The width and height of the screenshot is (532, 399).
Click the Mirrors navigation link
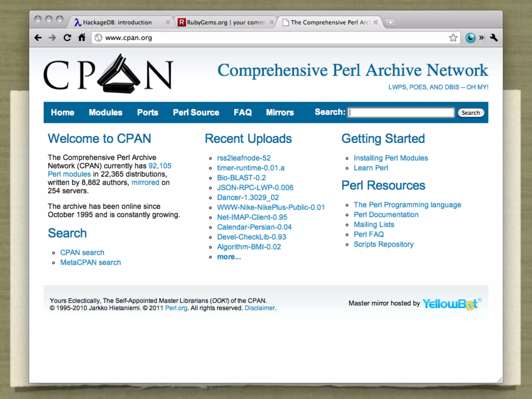click(x=280, y=112)
